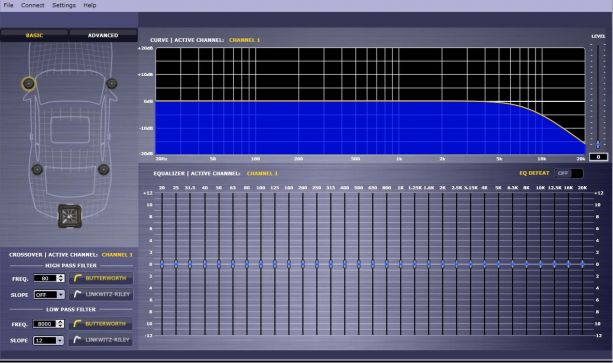Click the 5K equalizer slider handle
613x363 pixels.
[498, 265]
